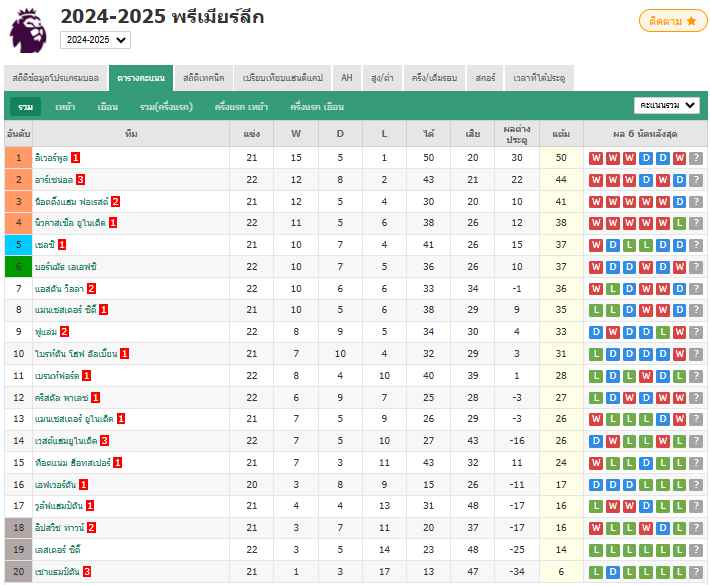Click red card badge 3 next to อาร์เซนอล
The height and width of the screenshot is (585, 710).
[80, 180]
